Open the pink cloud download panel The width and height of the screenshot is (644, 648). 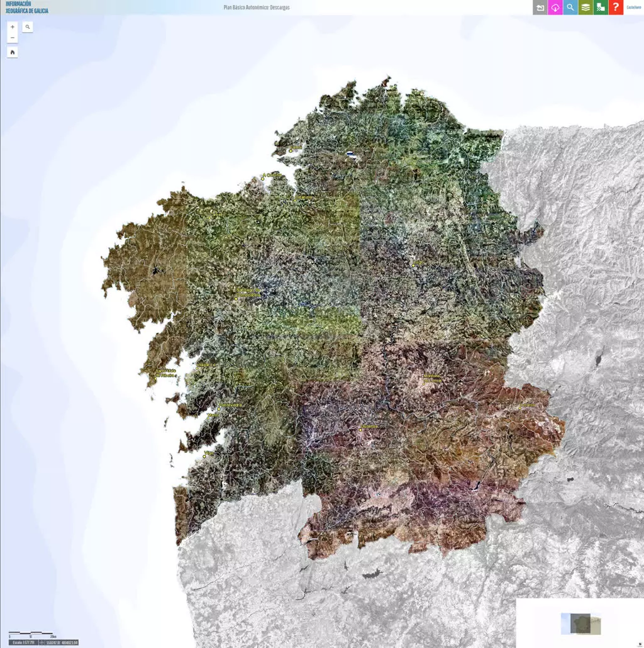[555, 8]
